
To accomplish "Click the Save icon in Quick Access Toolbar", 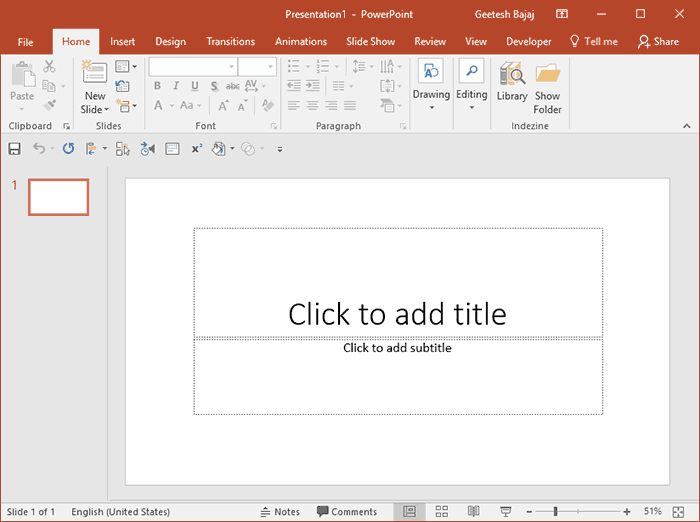I will [x=14, y=149].
